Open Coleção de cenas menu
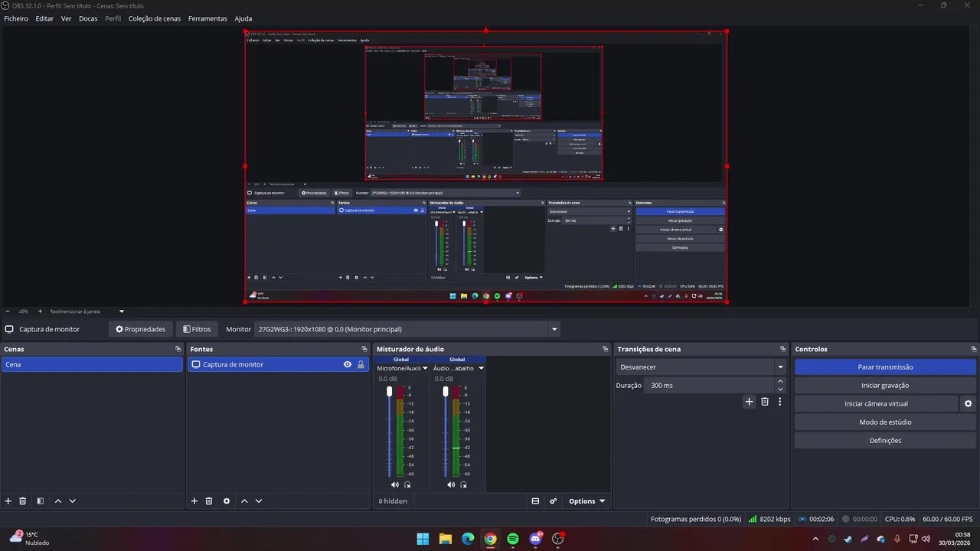This screenshot has width=980, height=551. click(155, 18)
